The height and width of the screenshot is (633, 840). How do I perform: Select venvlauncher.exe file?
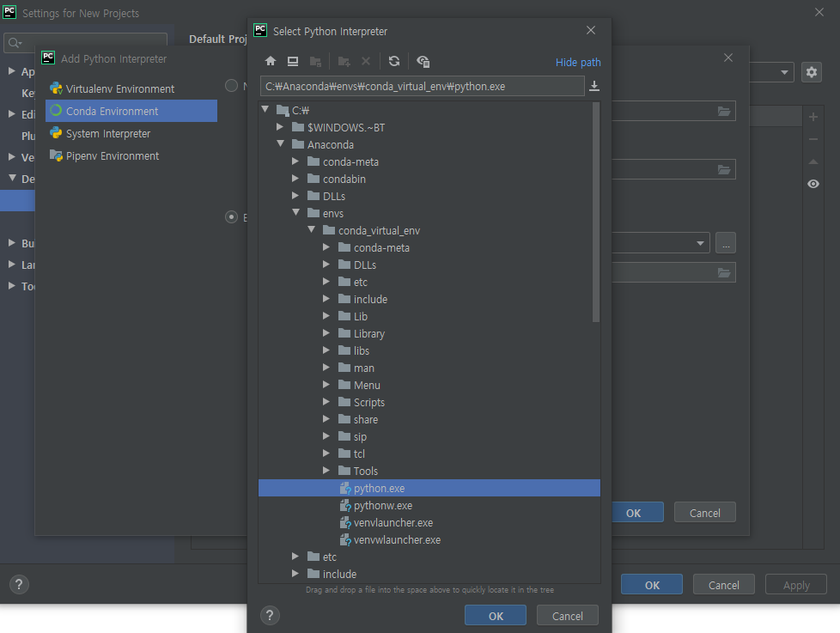pyautogui.click(x=429, y=522)
